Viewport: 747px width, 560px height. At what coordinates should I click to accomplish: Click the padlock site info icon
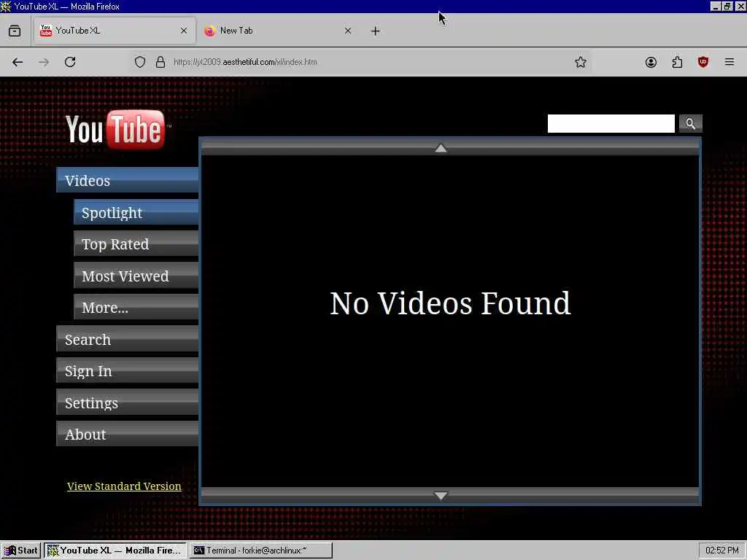pos(160,62)
